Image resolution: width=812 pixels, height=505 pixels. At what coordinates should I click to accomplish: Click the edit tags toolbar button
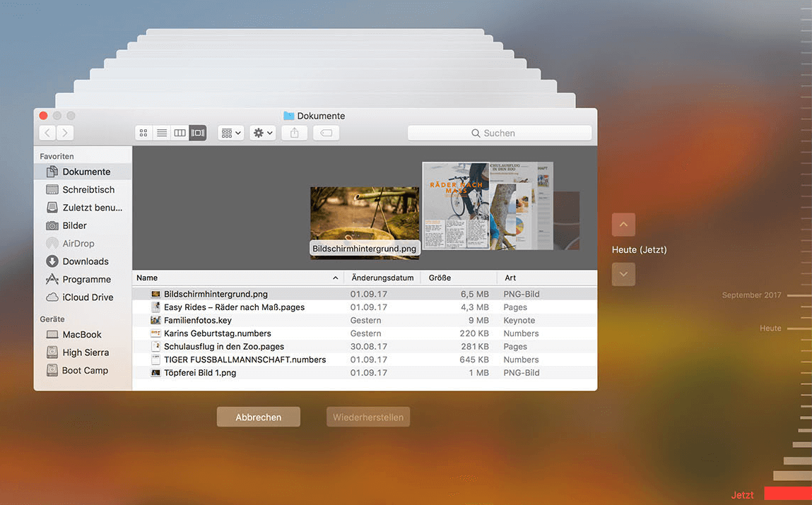click(x=326, y=133)
